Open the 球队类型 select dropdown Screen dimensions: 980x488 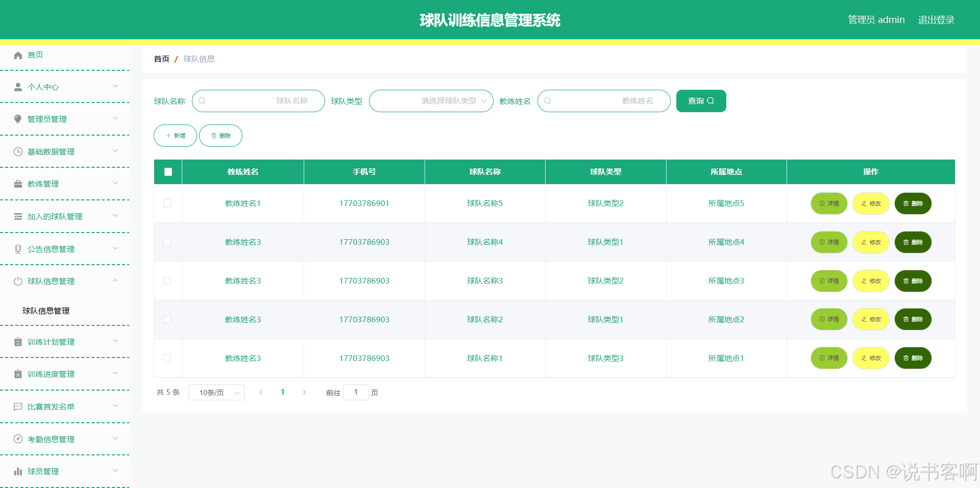(x=431, y=101)
